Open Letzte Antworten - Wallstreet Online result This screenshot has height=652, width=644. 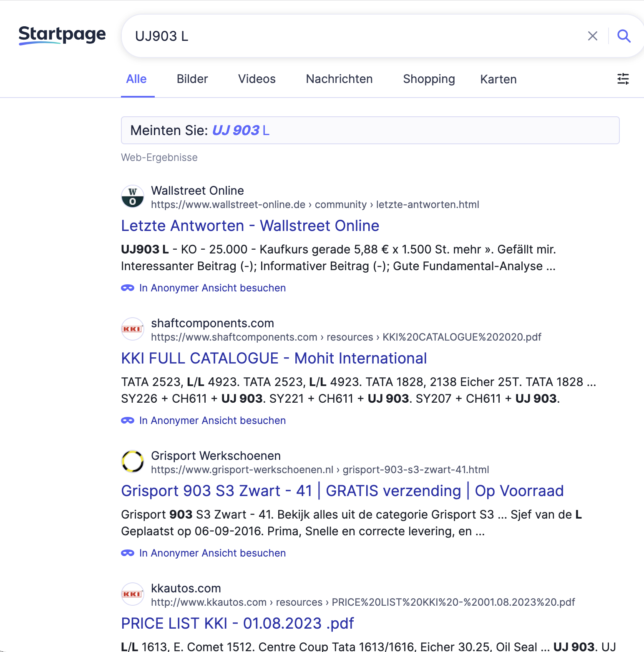pyautogui.click(x=250, y=226)
